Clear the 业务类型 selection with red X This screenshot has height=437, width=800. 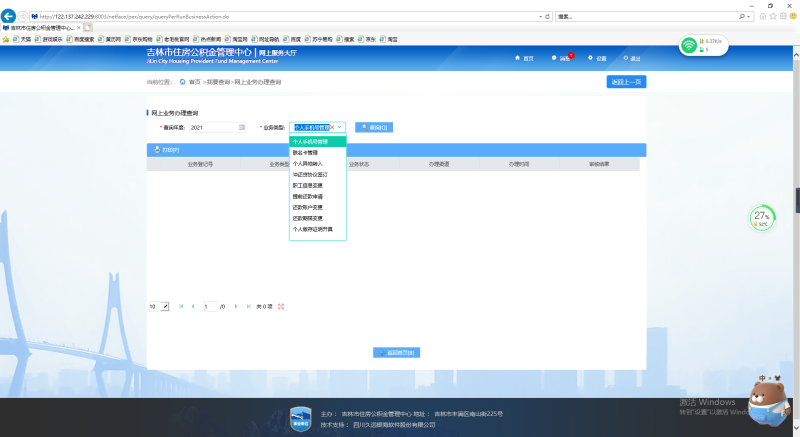(x=332, y=128)
